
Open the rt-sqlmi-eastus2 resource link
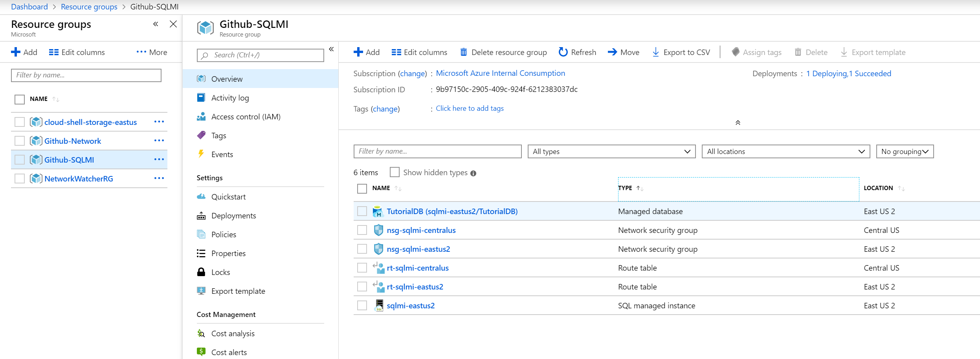tap(415, 287)
